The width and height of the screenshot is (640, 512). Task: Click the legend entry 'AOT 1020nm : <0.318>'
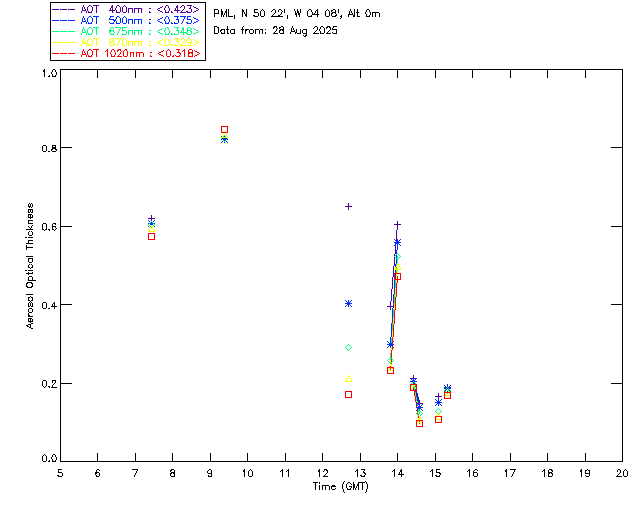click(126, 53)
